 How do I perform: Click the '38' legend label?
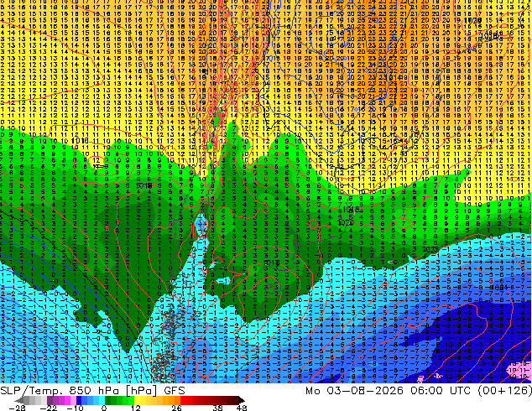217,408
